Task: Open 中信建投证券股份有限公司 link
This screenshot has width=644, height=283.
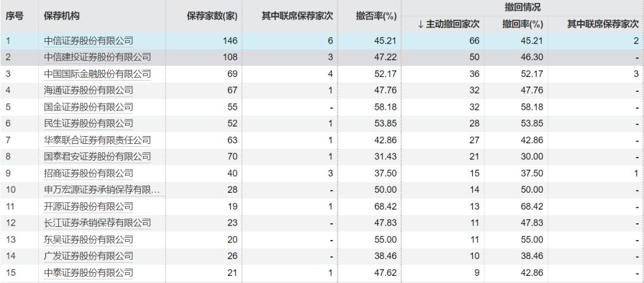Action: (x=98, y=58)
